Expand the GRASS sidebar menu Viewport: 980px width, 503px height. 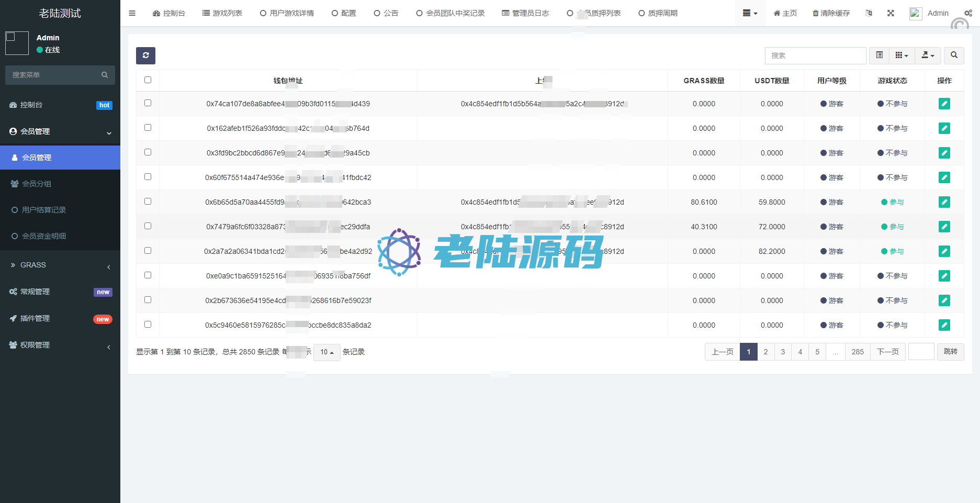60,265
